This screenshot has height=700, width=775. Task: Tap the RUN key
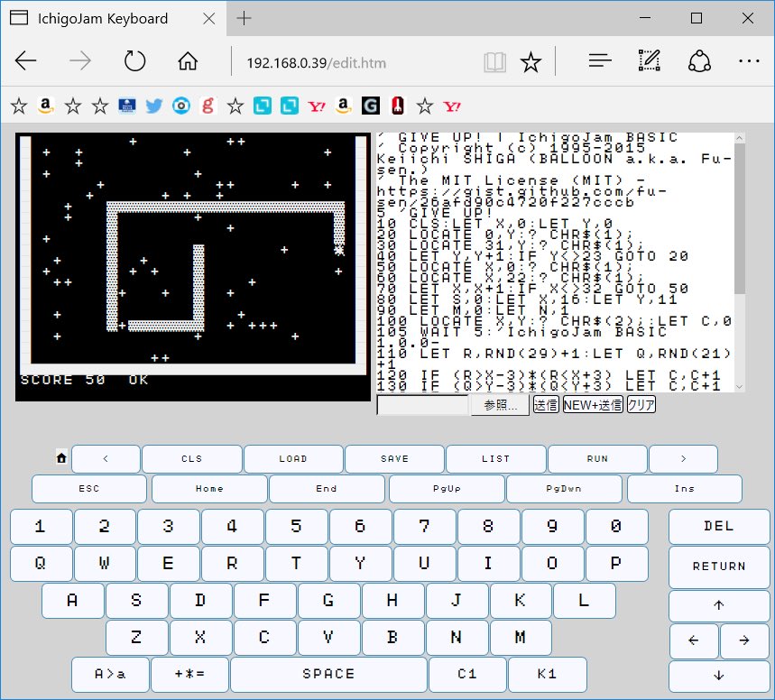coord(597,459)
